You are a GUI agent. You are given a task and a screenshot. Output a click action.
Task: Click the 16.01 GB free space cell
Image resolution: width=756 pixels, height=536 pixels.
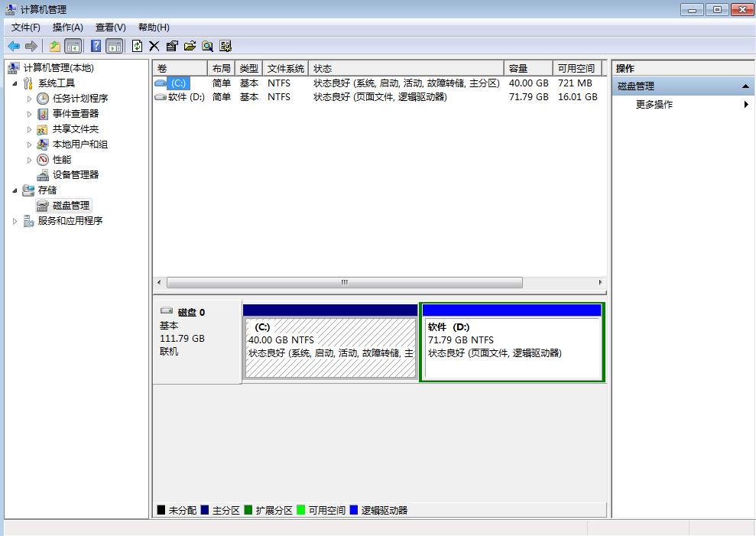[x=578, y=97]
